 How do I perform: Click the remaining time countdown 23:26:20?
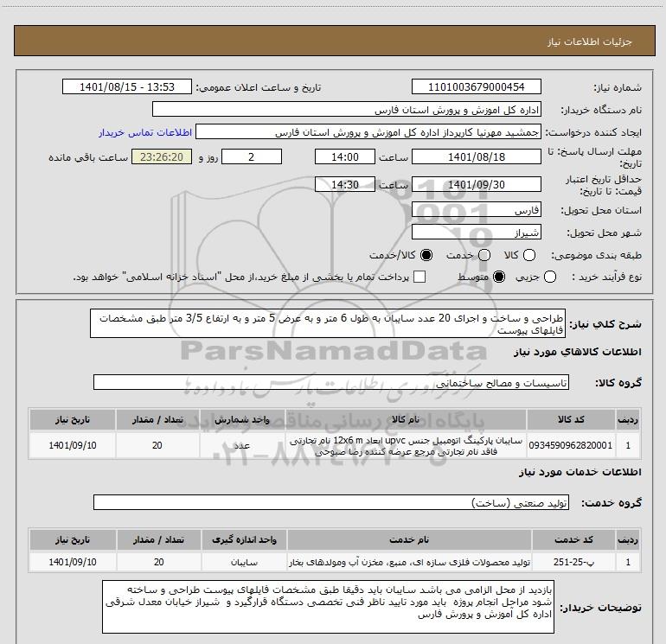point(162,156)
